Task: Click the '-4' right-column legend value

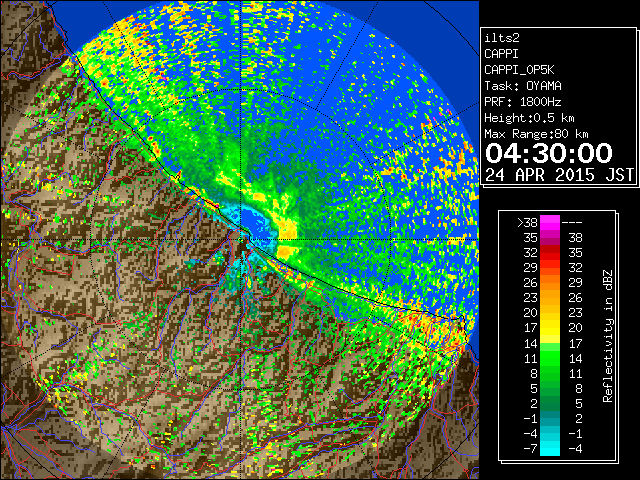Action: pos(575,448)
